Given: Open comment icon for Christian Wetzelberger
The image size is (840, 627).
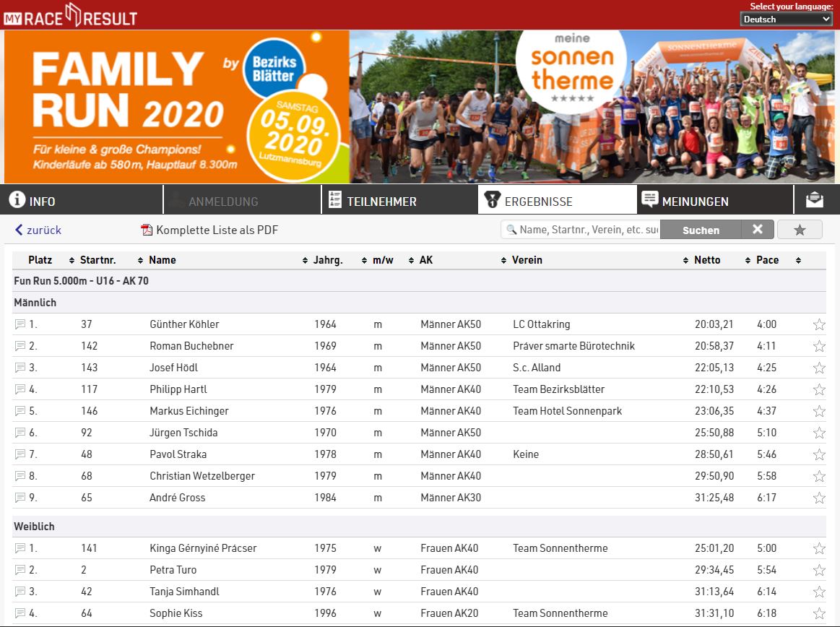Looking at the screenshot, I should pyautogui.click(x=20, y=476).
